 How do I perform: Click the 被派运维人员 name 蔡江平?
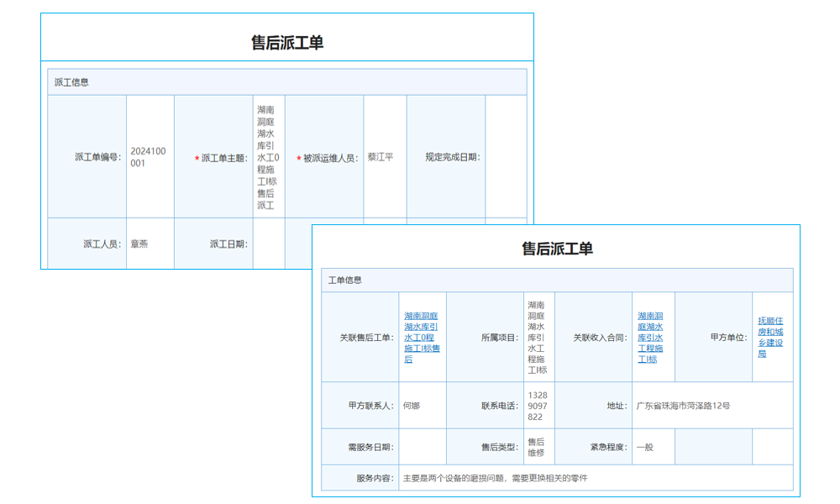click(380, 157)
